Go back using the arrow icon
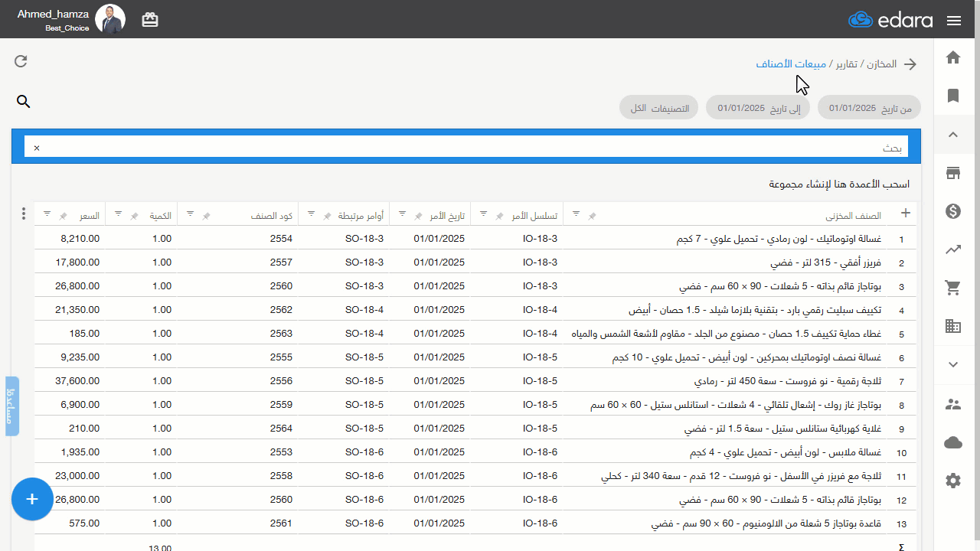Viewport: 980px width, 551px height. 910,64
